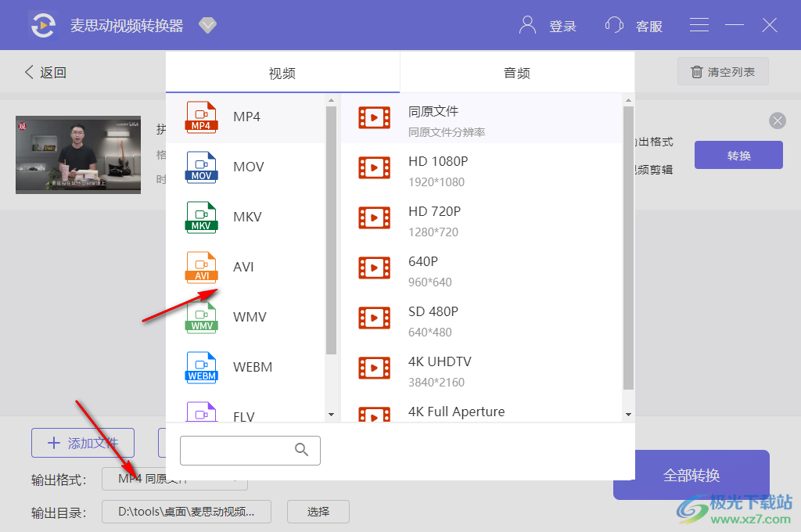Click format list scrollbar down arrow

[331, 415]
